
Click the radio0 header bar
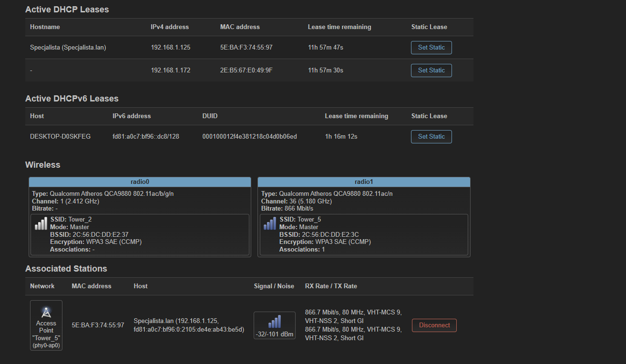click(140, 182)
